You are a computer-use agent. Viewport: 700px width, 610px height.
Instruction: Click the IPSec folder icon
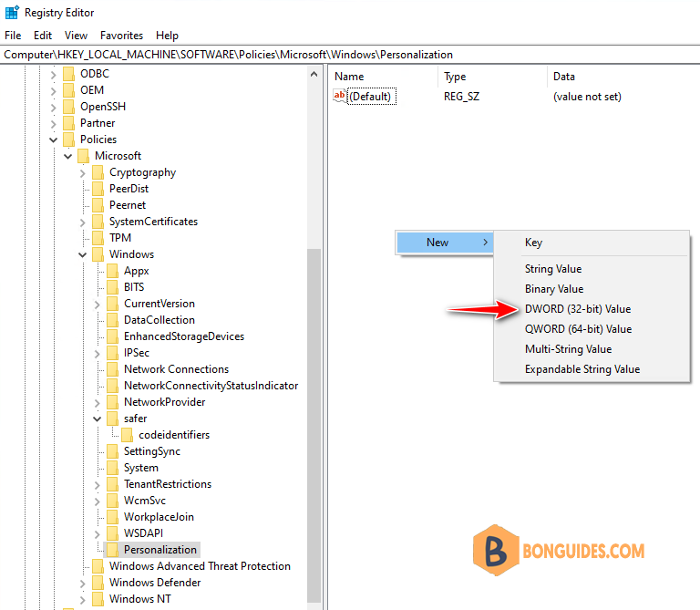click(x=112, y=353)
